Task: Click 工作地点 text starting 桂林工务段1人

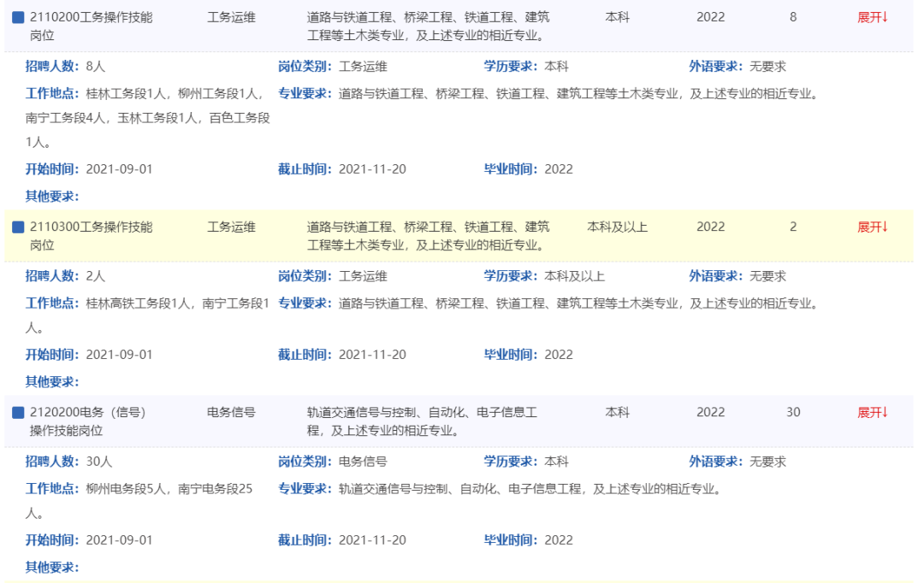Action: [x=147, y=94]
